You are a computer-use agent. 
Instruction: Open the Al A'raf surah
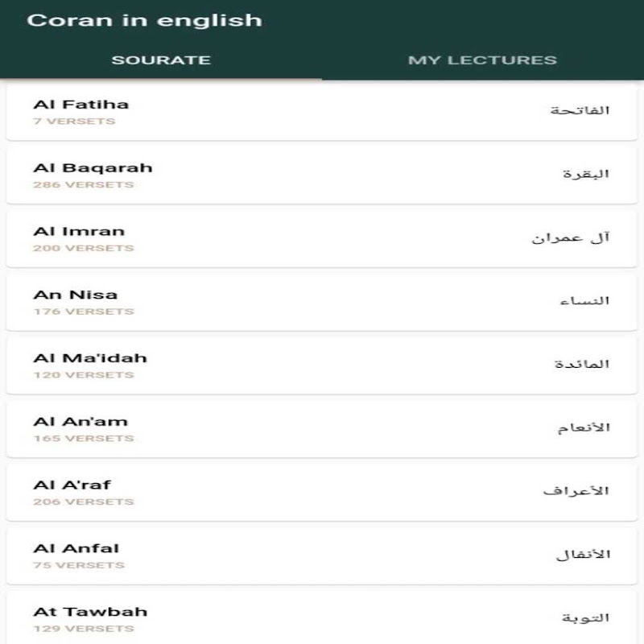point(322,492)
